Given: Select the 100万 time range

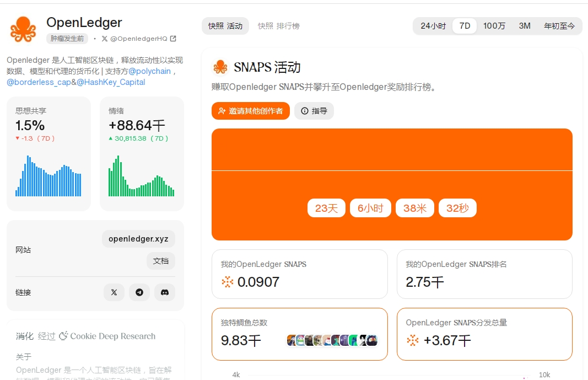Looking at the screenshot, I should (x=494, y=26).
